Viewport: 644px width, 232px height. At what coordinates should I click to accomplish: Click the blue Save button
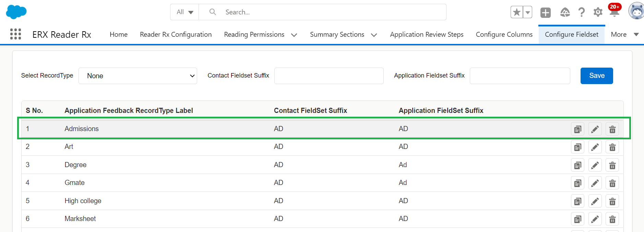tap(596, 76)
